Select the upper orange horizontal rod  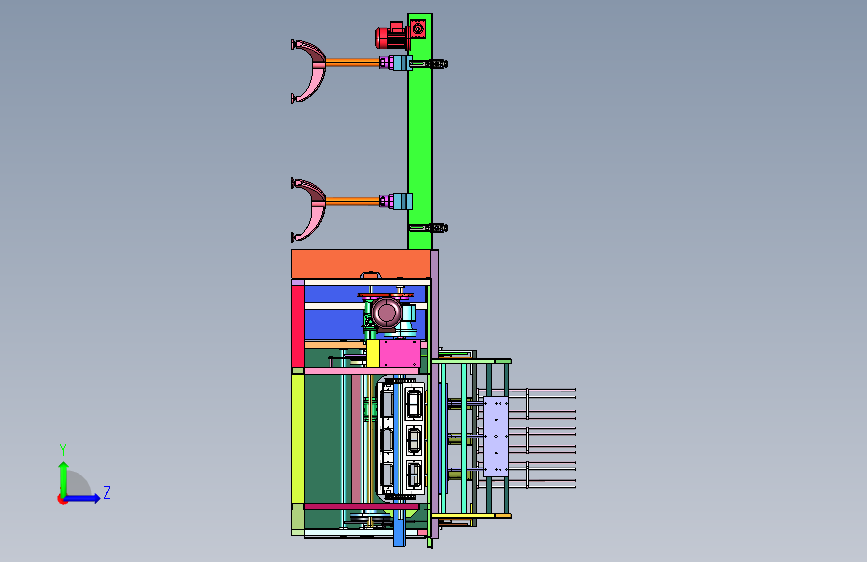tap(353, 63)
